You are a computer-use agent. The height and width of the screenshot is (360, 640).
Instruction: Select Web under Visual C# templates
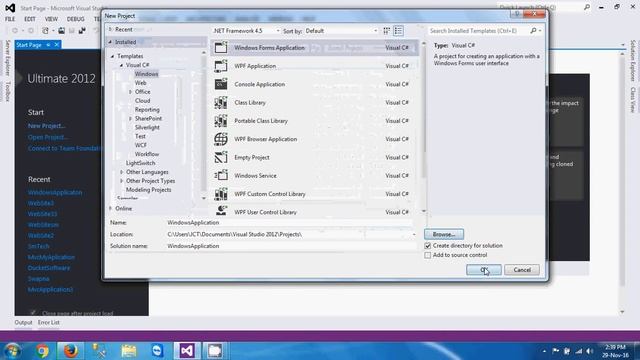point(140,83)
